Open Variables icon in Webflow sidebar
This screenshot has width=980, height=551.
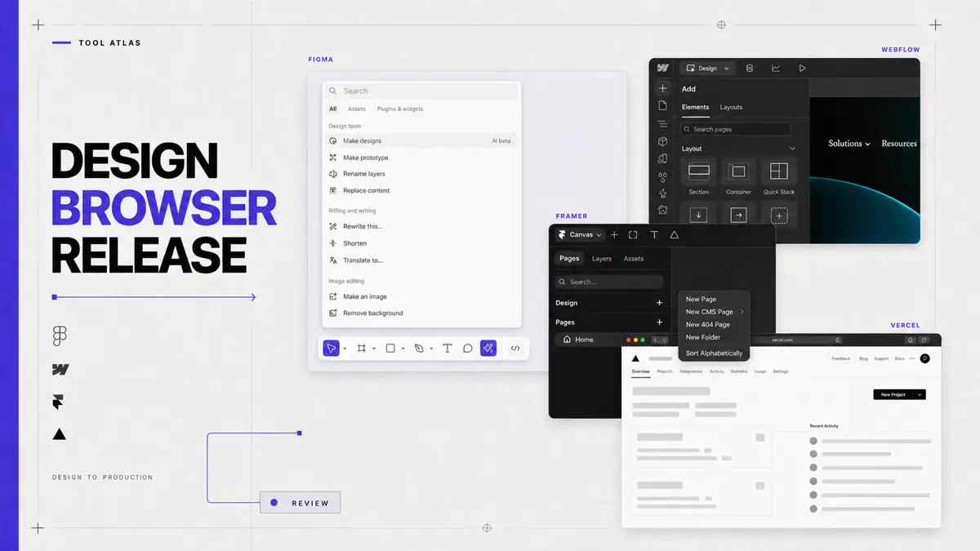click(663, 158)
